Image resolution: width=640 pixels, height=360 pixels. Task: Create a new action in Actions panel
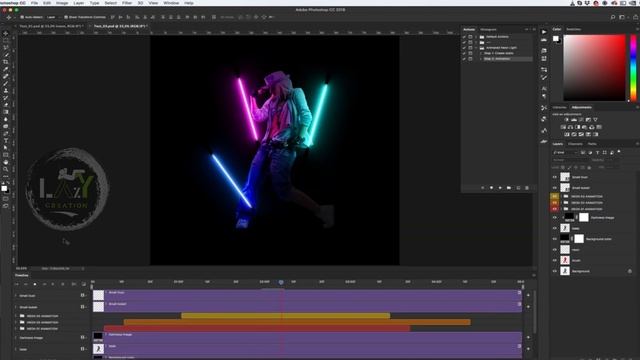point(518,188)
